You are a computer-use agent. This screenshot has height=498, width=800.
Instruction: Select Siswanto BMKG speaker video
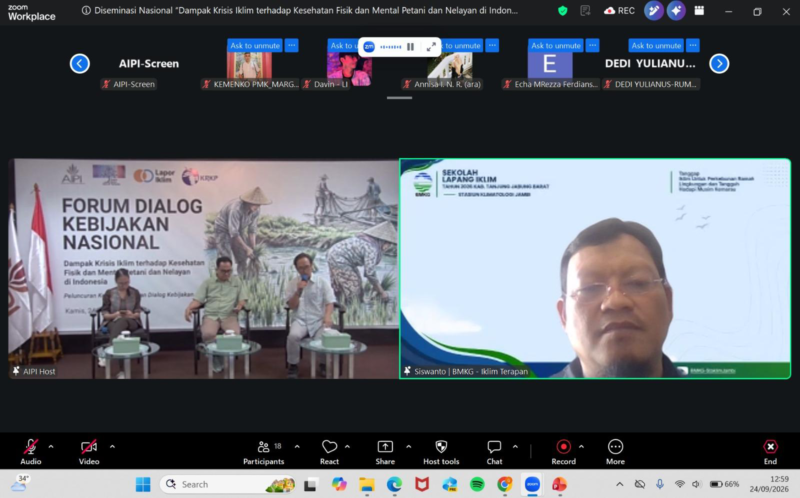(x=595, y=269)
